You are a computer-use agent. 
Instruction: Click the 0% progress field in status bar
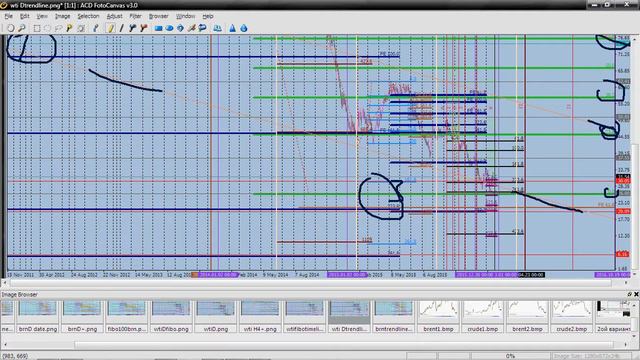510,356
